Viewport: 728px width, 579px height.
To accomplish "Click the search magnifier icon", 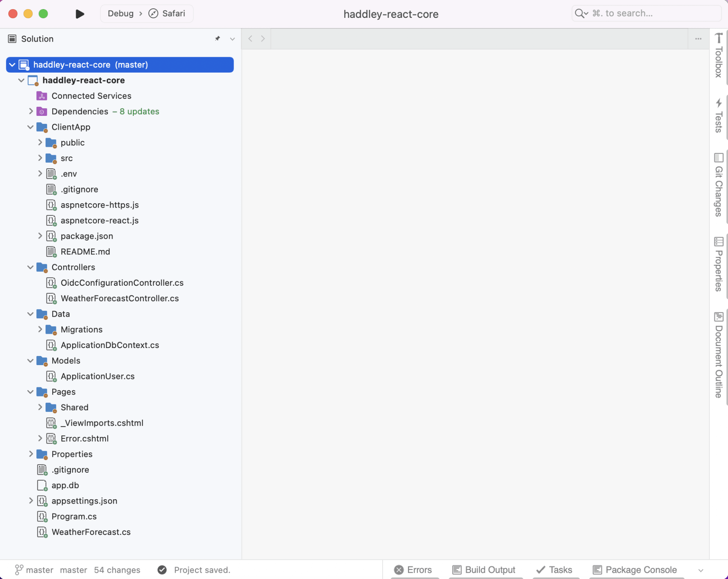I will [581, 13].
